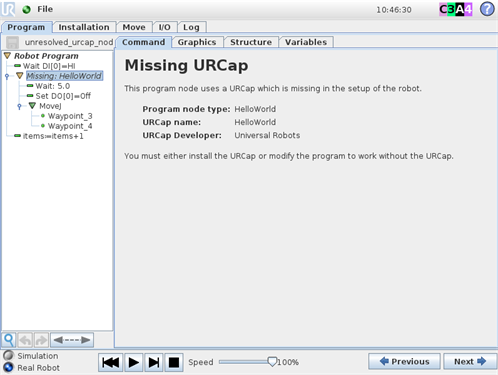Click the Next button
498x375 pixels.
[x=470, y=362]
